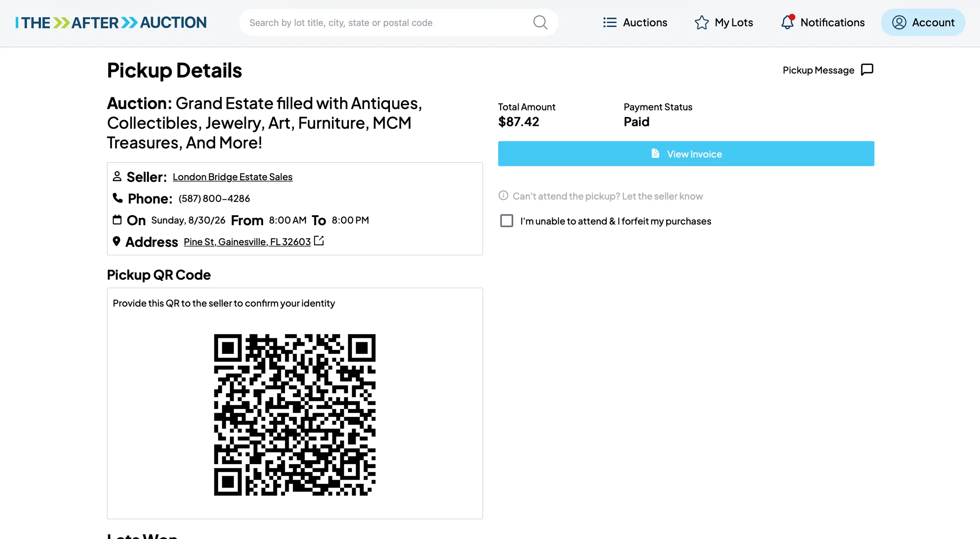This screenshot has width=980, height=539.
Task: Open London Bridge Estate Sales seller link
Action: coord(232,177)
